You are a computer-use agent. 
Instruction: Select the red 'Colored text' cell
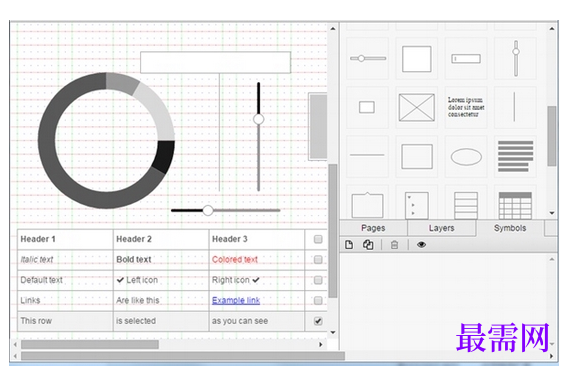click(257, 260)
